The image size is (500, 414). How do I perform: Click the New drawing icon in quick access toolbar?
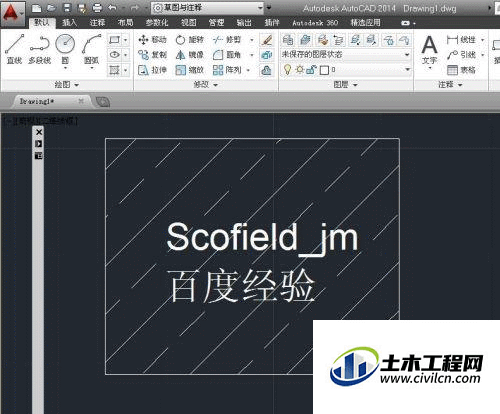point(36,8)
